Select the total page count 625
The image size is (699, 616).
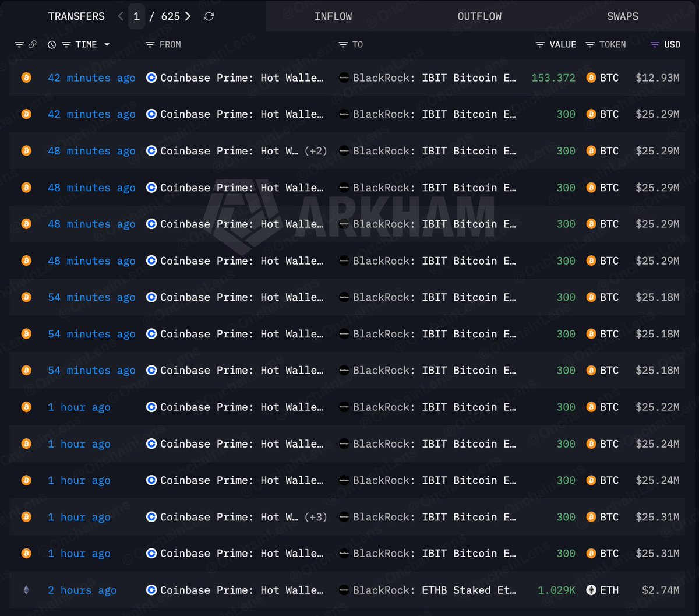171,16
